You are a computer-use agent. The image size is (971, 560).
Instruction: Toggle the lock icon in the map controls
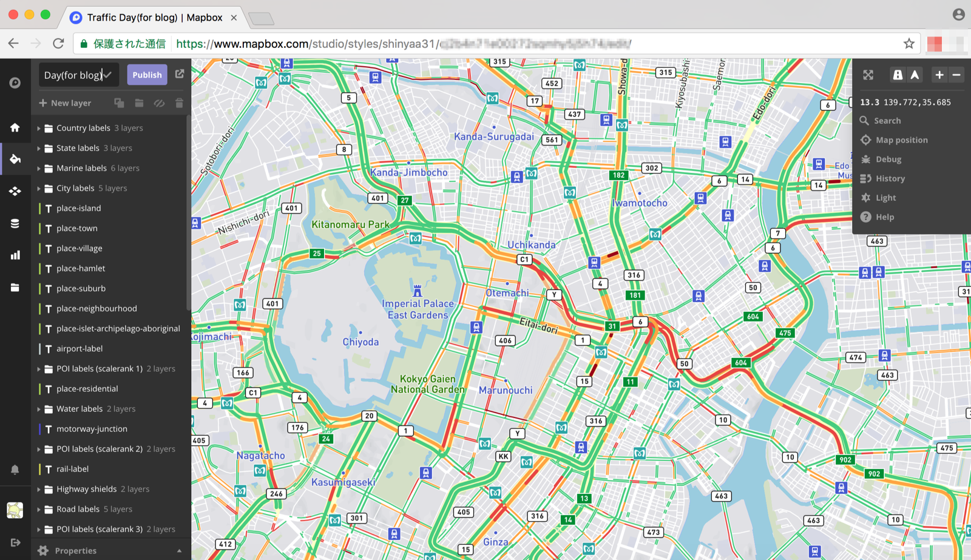pyautogui.click(x=898, y=75)
